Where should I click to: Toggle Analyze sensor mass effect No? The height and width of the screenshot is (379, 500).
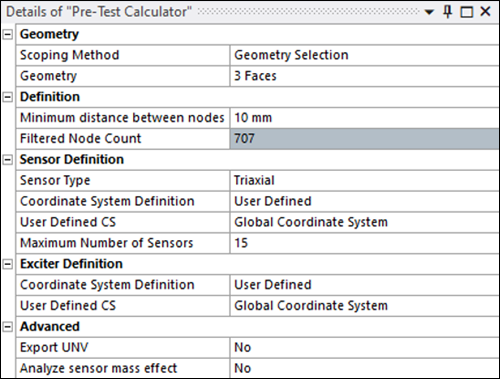tap(364, 368)
